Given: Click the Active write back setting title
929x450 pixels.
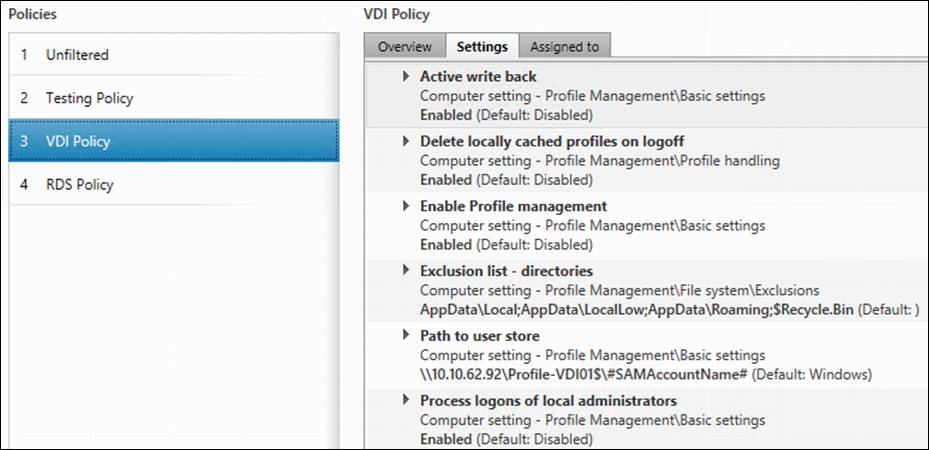Looking at the screenshot, I should click(x=478, y=76).
